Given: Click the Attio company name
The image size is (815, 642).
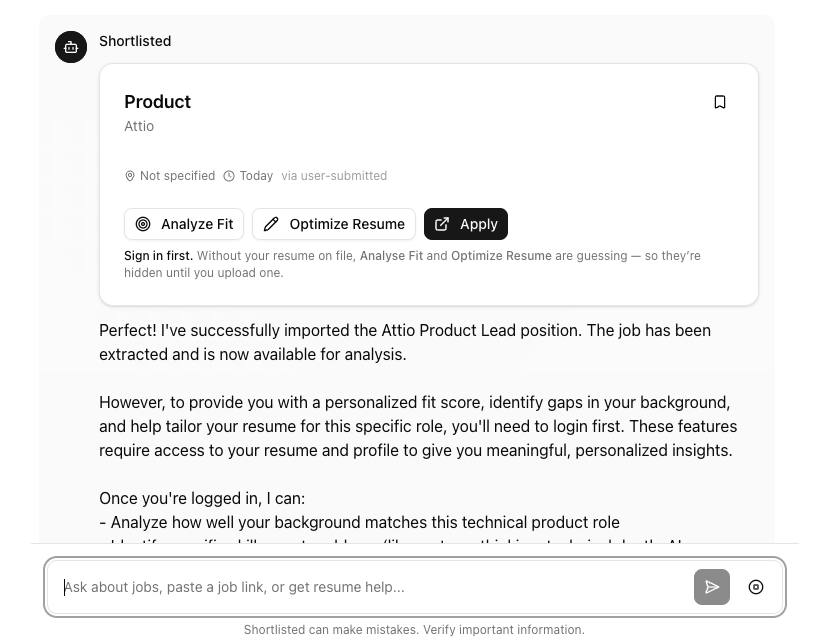Looking at the screenshot, I should 139,126.
